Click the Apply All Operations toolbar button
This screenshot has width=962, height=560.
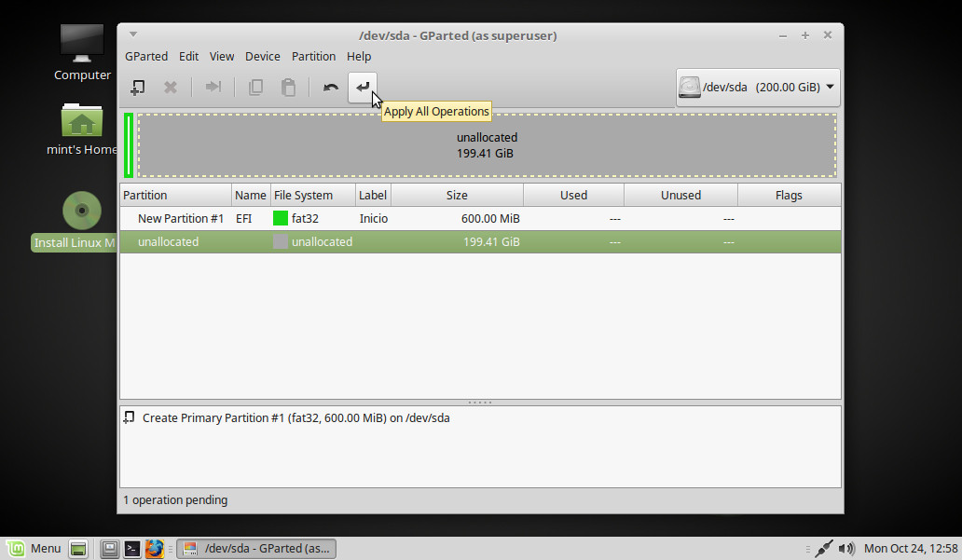(363, 88)
